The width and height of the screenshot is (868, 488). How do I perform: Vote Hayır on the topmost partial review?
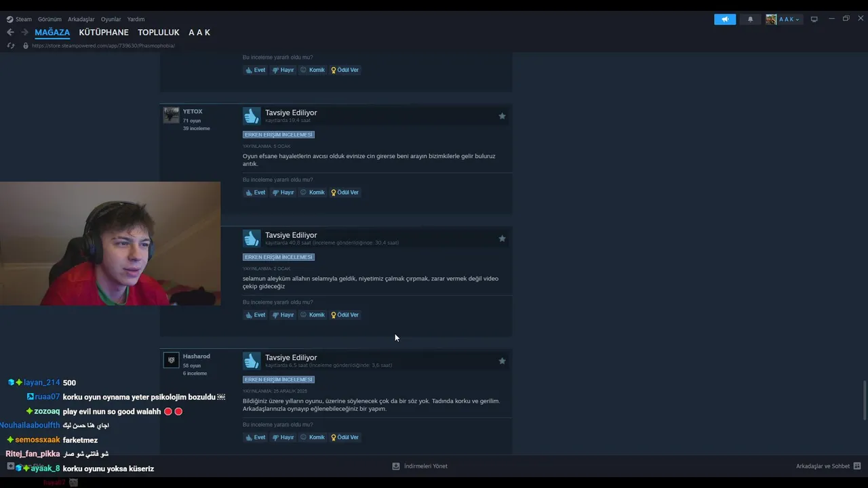283,70
